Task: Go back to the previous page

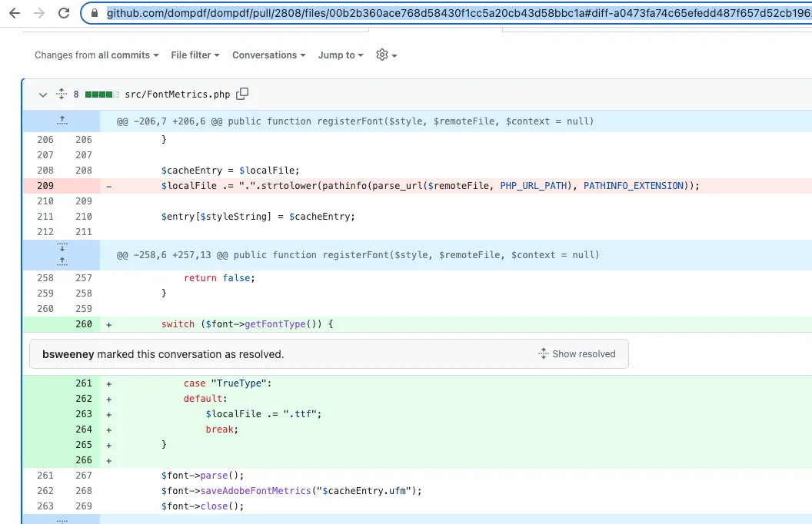Action: click(15, 13)
